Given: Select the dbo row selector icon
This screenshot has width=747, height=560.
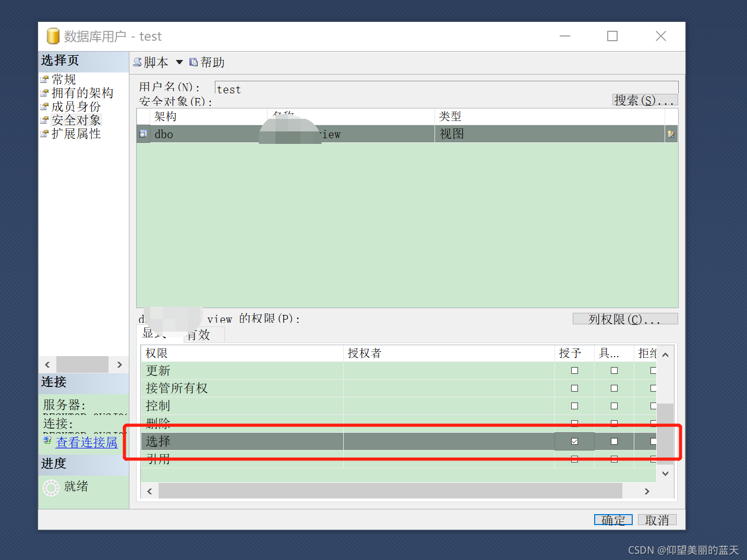Looking at the screenshot, I should point(143,134).
